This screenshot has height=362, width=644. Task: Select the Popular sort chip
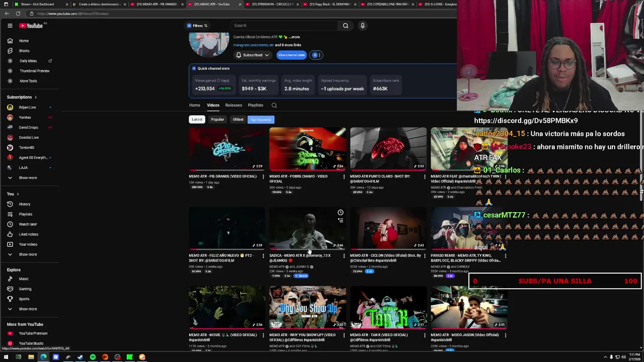[217, 120]
